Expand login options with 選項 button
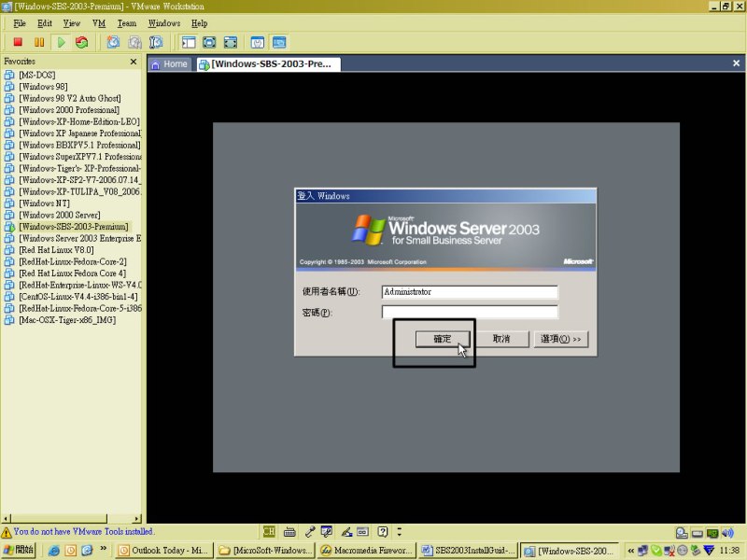The height and width of the screenshot is (560, 747). [x=561, y=339]
